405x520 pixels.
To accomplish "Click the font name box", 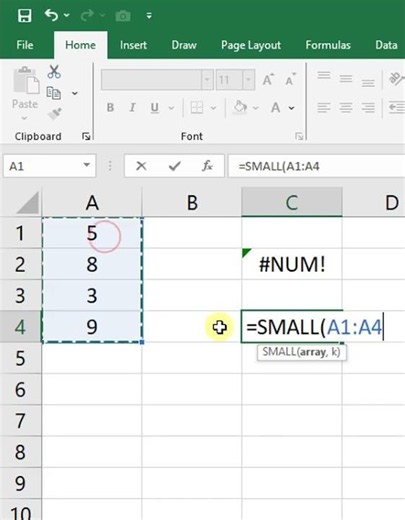I will pyautogui.click(x=151, y=80).
